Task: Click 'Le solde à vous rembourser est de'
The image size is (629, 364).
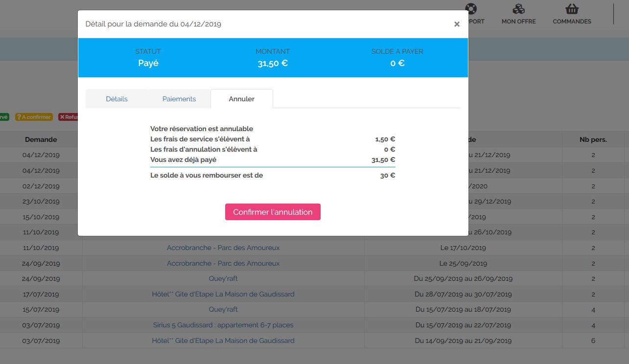Action: tap(207, 175)
